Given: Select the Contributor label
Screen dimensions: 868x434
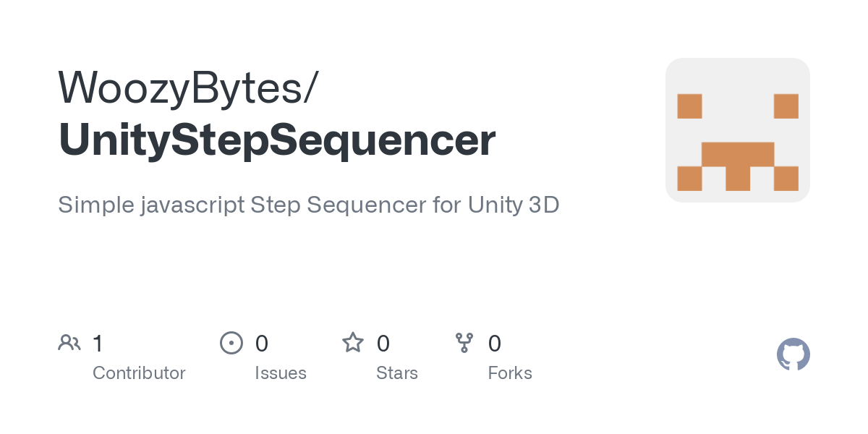Looking at the screenshot, I should tap(139, 373).
